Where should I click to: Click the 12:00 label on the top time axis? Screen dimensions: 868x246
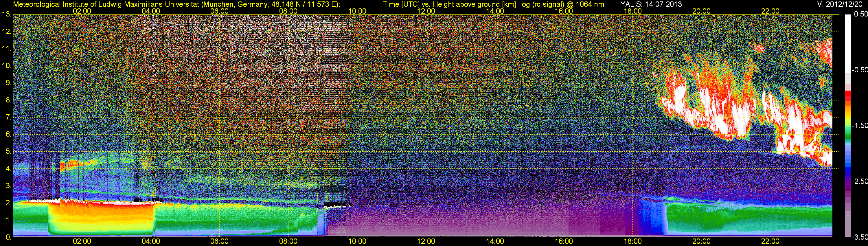click(x=426, y=11)
